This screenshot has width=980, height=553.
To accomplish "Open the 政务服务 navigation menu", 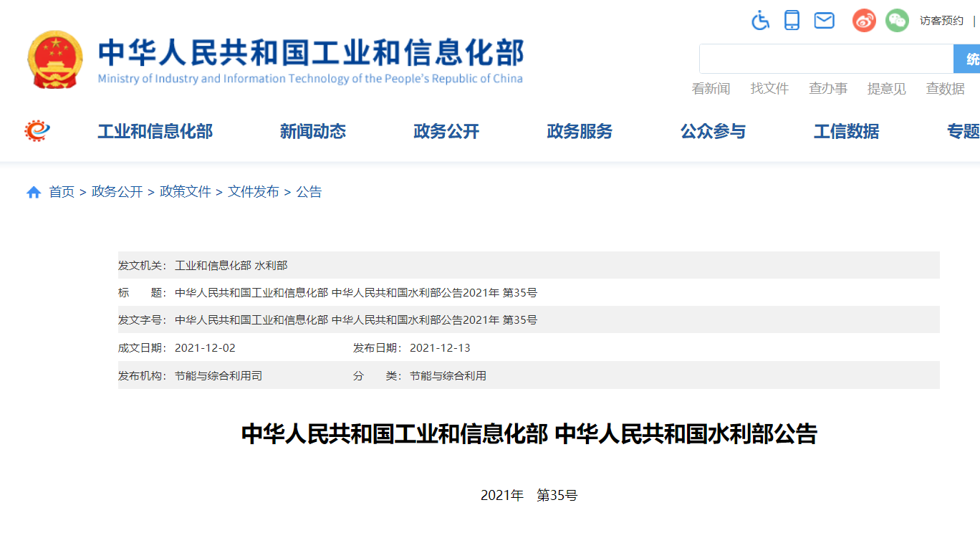I will [x=580, y=132].
